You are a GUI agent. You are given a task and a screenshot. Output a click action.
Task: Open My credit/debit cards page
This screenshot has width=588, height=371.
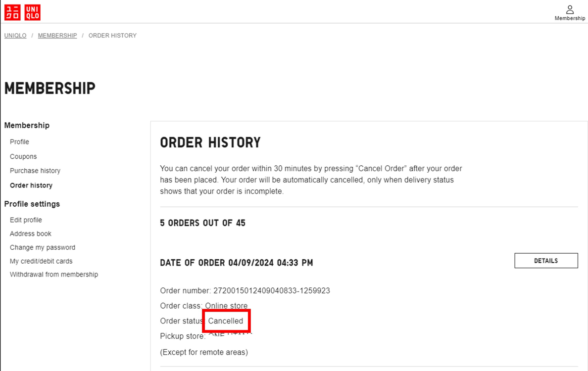click(41, 261)
